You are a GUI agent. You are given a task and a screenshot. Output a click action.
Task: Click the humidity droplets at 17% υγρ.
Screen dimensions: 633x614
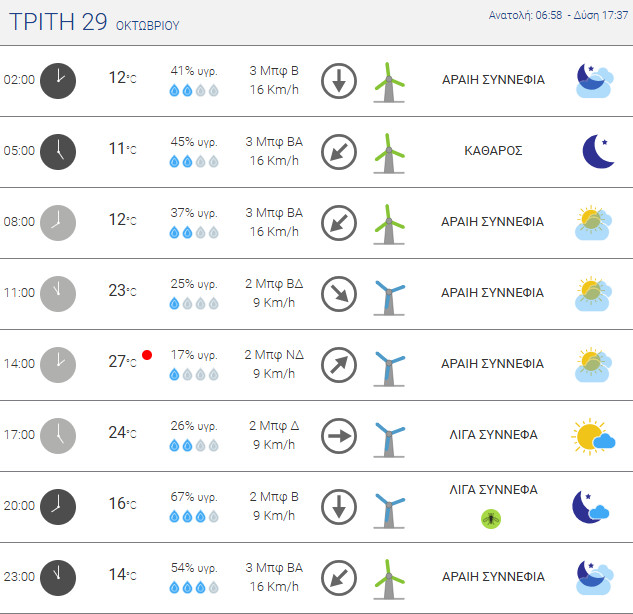pyautogui.click(x=194, y=374)
